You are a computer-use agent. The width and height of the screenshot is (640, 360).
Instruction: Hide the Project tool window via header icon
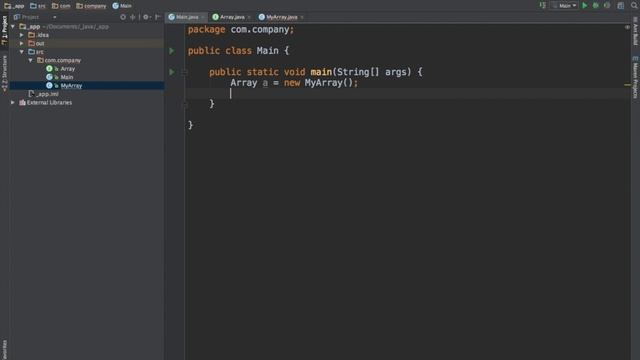point(158,17)
